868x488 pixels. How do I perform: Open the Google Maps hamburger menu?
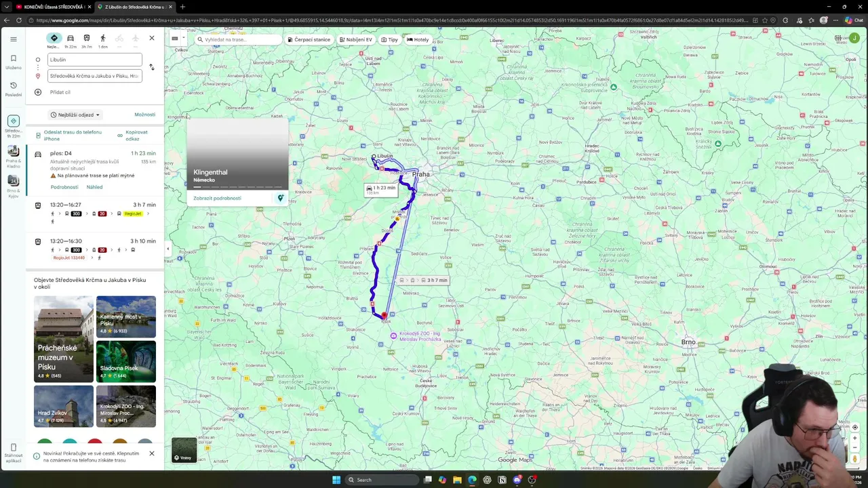pos(13,39)
